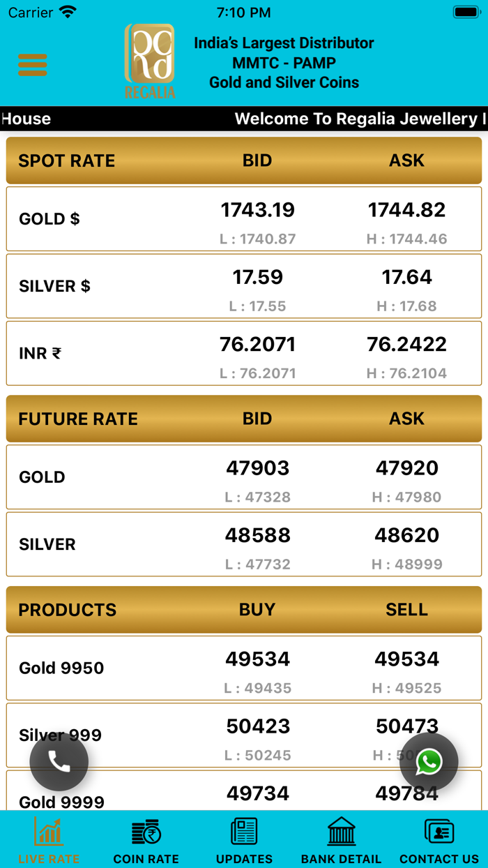Screen dimensions: 488x868
Task: Tap the phone call floating icon
Action: tap(59, 762)
